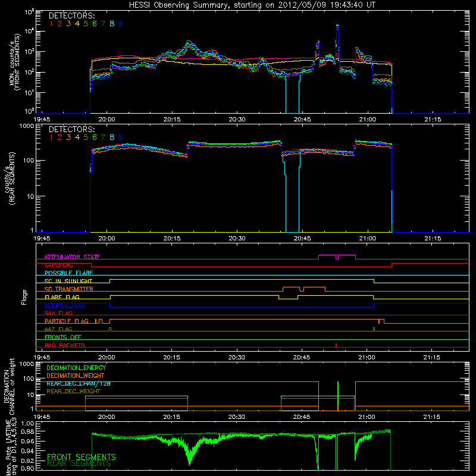Click the DECIMATION CHANNEL or weight axis title
476x476 pixels.
pos(9,386)
